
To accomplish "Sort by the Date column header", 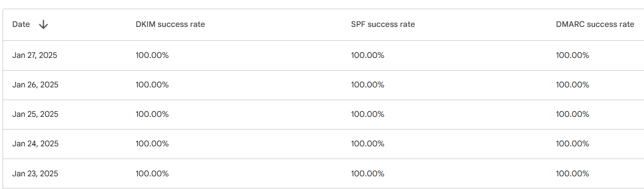I will coord(21,24).
